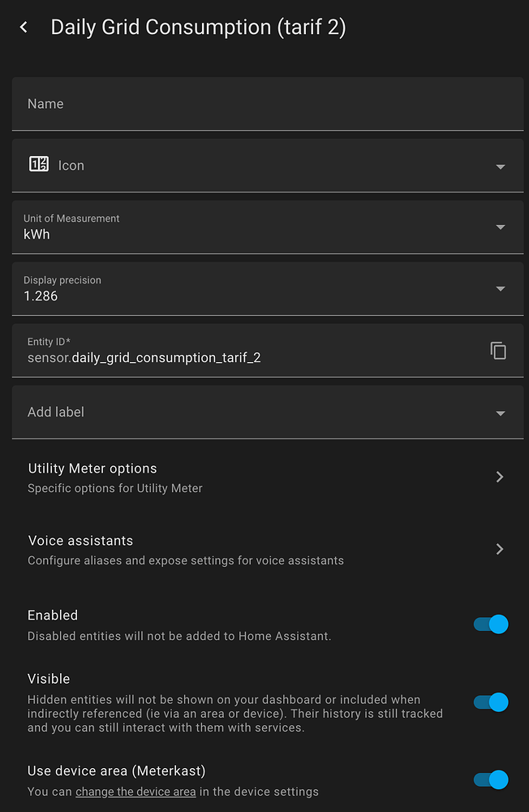Click the change the device area link
Image resolution: width=529 pixels, height=812 pixels.
135,792
